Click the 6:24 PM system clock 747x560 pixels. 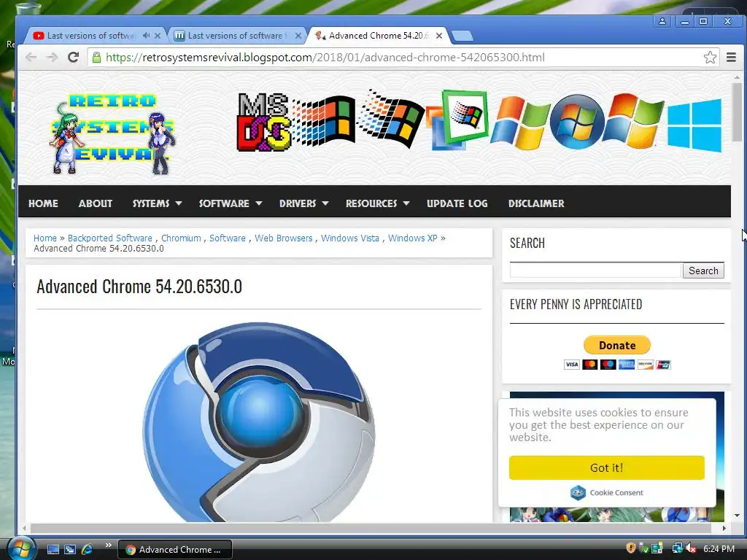[x=719, y=549]
